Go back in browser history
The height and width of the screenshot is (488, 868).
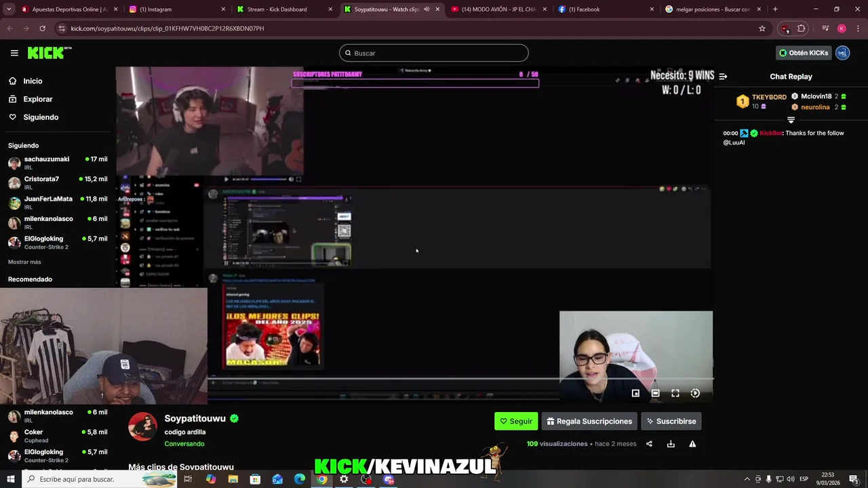(x=10, y=28)
